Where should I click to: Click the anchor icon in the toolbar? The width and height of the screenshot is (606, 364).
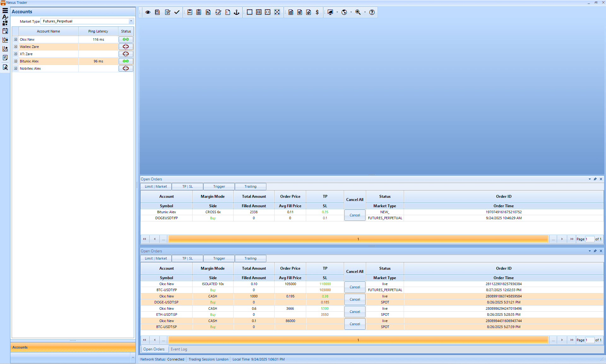236,12
